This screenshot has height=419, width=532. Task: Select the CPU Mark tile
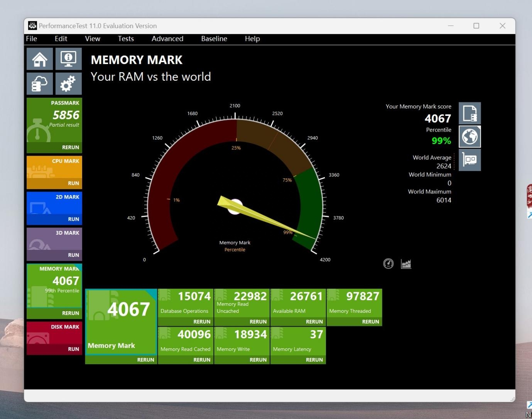point(54,167)
